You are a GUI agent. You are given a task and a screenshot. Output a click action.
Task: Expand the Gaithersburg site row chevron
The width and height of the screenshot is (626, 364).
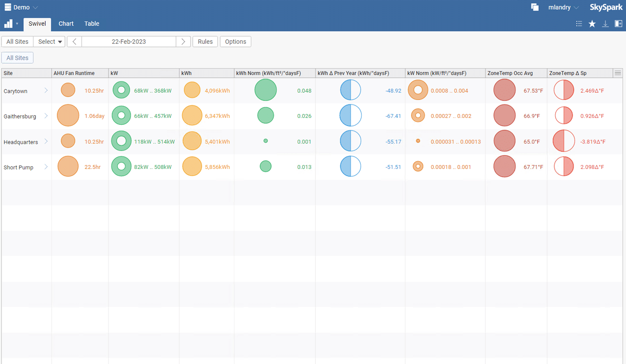point(46,116)
